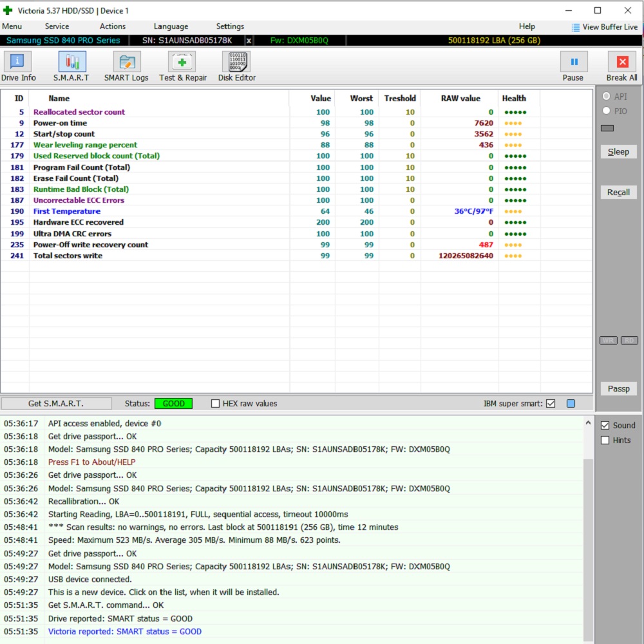Click the blue square next to IBM super smart

[571, 403]
